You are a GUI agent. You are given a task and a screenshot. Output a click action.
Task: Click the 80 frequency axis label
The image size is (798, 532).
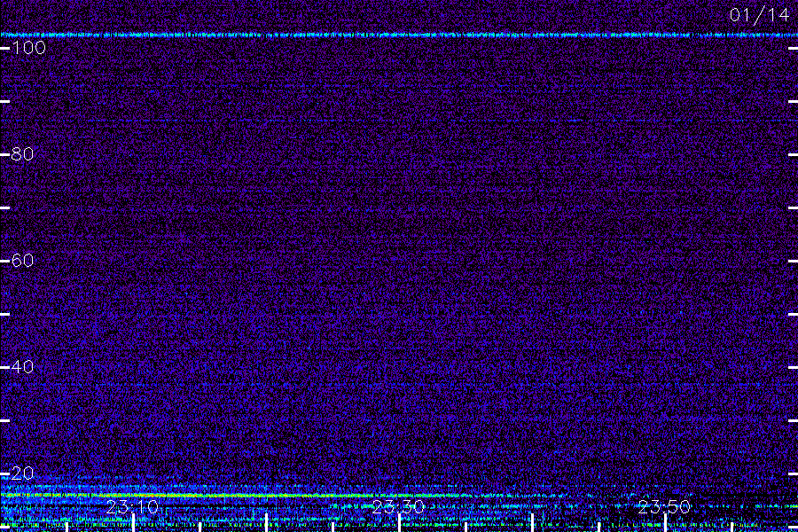22,154
